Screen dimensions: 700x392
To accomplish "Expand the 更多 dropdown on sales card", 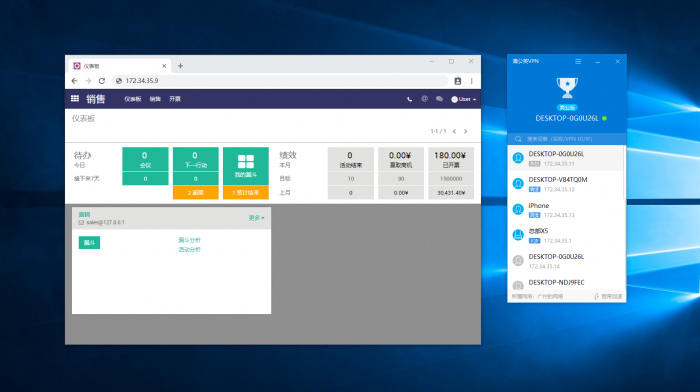I will coord(256,218).
